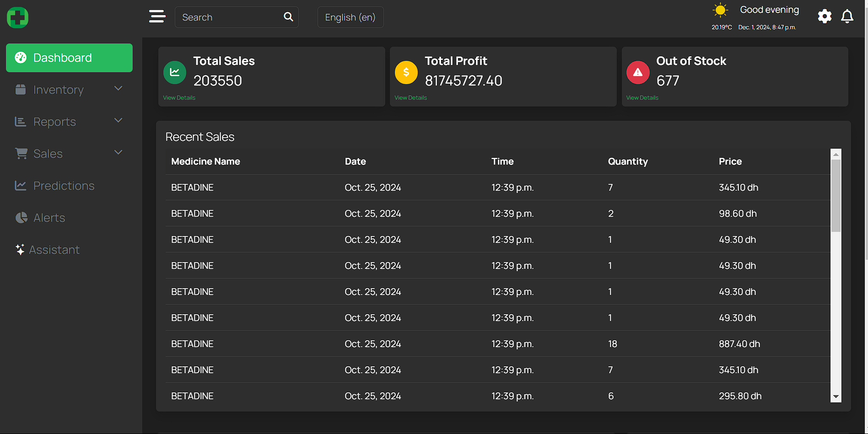Open settings via the gear icon
The image size is (868, 434).
tap(825, 16)
